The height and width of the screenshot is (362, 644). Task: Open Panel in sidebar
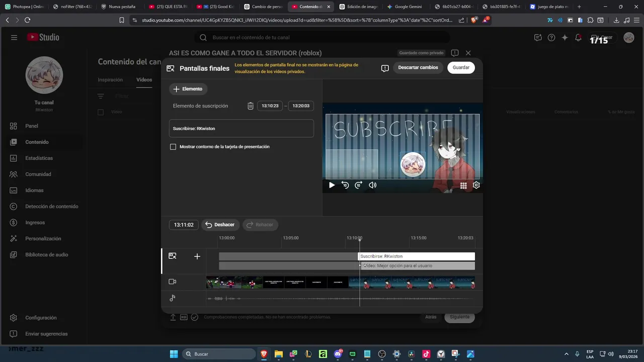point(43,126)
